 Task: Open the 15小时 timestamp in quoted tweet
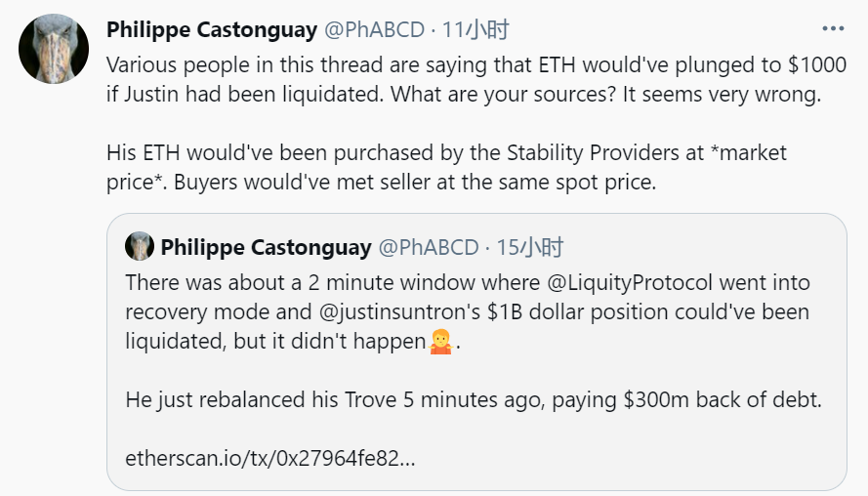(530, 247)
